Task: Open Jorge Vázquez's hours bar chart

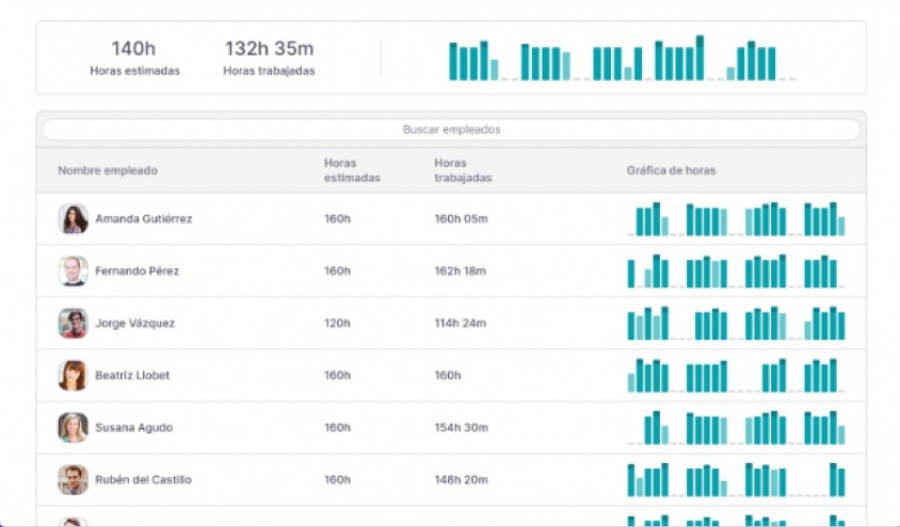Action: click(736, 323)
